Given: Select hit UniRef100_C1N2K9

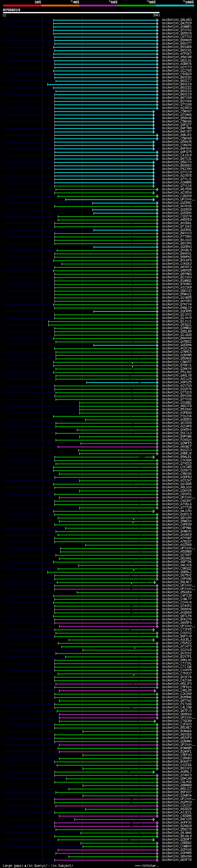Looking at the screenshot, I should click(x=177, y=196).
